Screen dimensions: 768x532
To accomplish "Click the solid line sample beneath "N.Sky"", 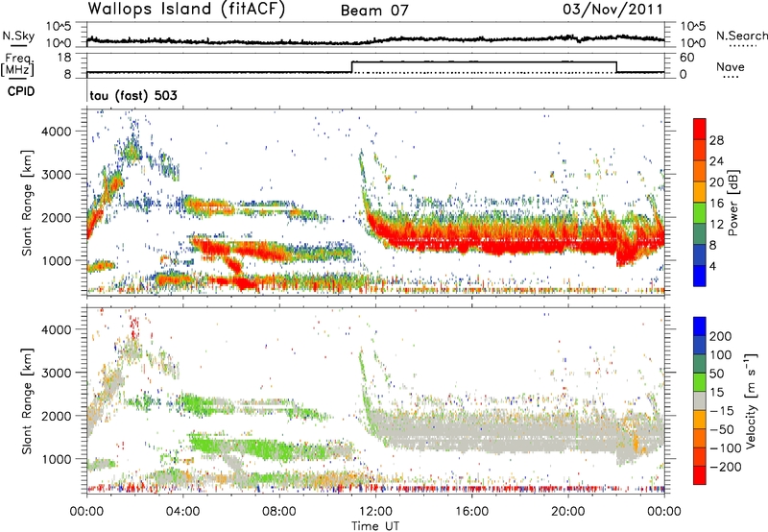I will pos(18,46).
